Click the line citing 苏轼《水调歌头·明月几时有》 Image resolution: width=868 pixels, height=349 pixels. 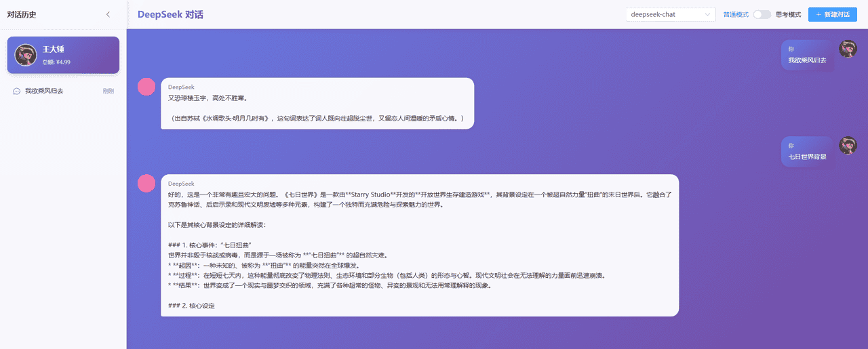coord(317,119)
